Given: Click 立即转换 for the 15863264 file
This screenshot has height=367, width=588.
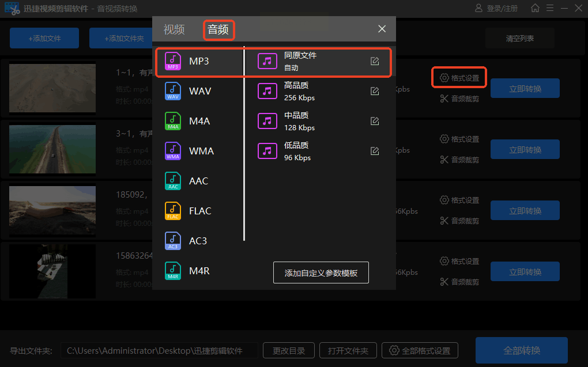Looking at the screenshot, I should coord(525,272).
